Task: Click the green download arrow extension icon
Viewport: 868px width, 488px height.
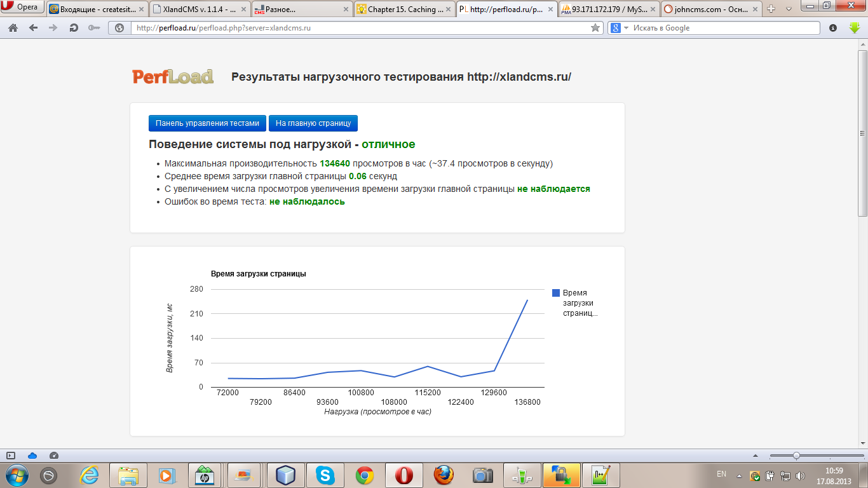Action: click(855, 28)
